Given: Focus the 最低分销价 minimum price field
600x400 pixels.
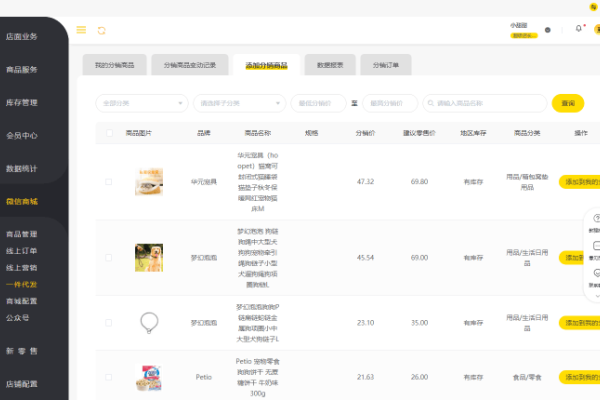Looking at the screenshot, I should pos(318,103).
